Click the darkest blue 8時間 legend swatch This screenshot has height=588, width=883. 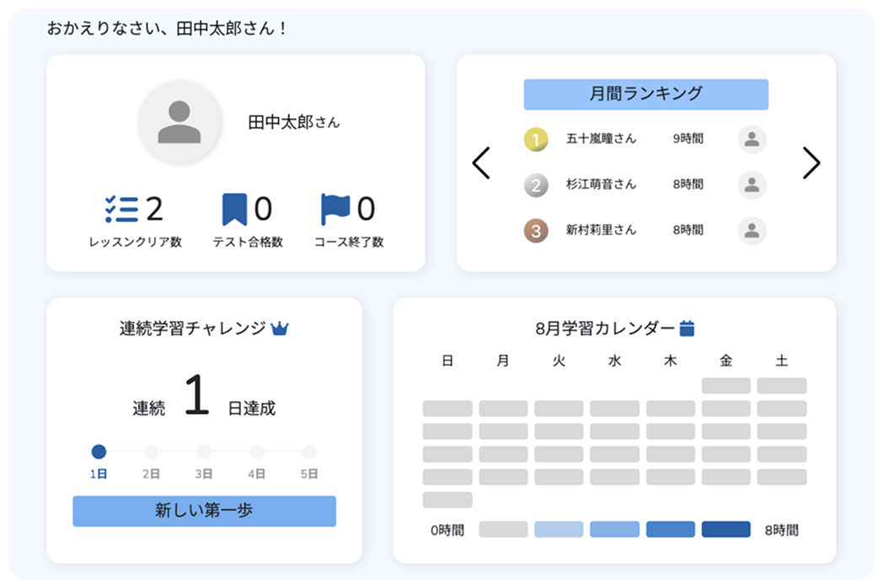(x=725, y=529)
